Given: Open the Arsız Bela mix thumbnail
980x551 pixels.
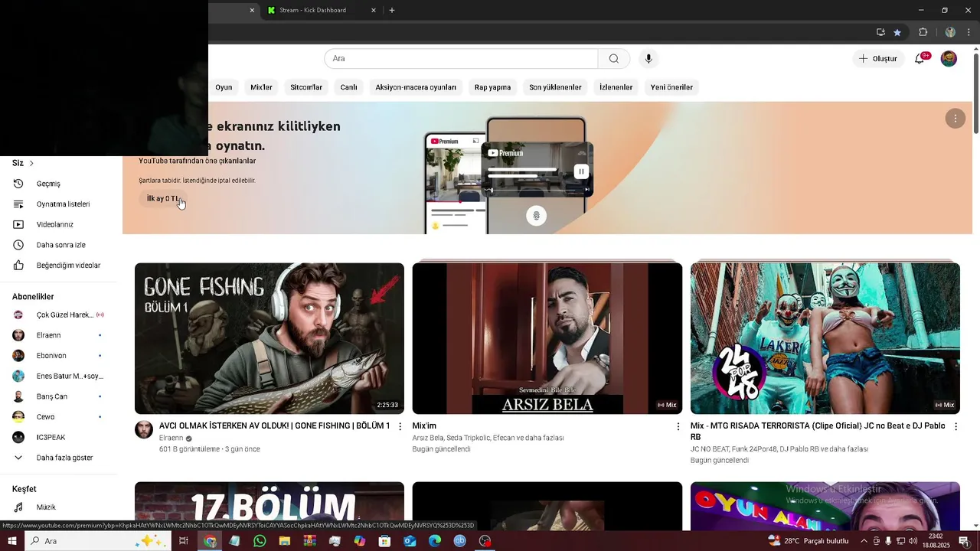Looking at the screenshot, I should tap(547, 338).
